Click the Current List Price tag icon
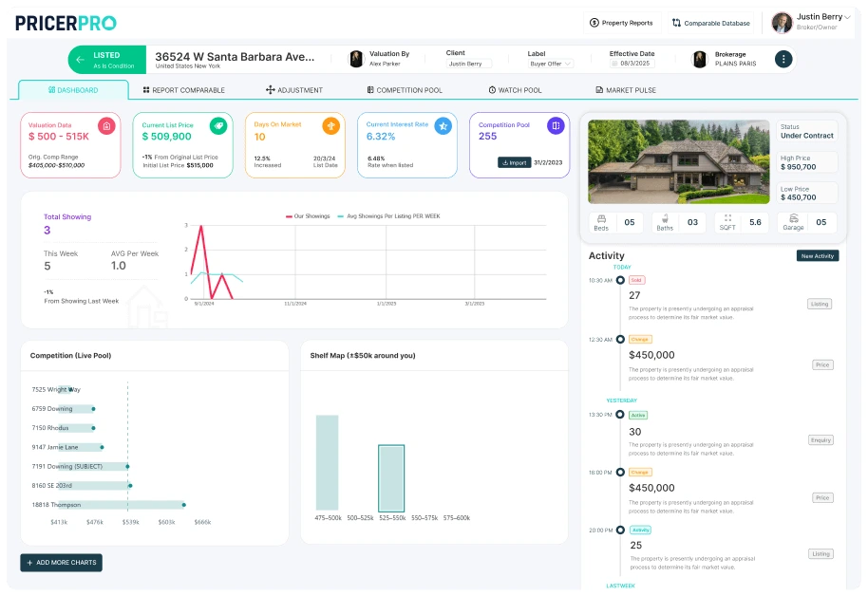 [218, 125]
